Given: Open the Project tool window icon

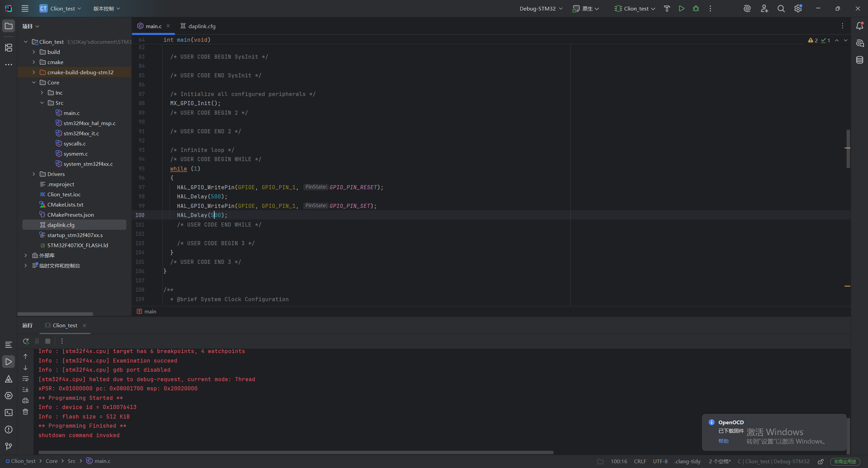Looking at the screenshot, I should [8, 26].
